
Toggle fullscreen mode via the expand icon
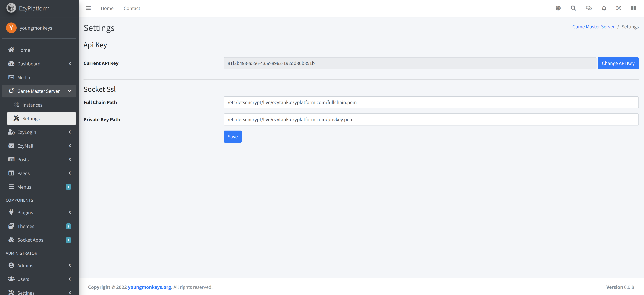pyautogui.click(x=618, y=8)
